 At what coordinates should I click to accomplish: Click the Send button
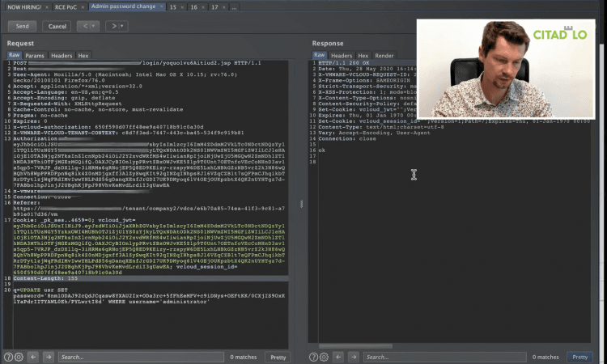22,26
